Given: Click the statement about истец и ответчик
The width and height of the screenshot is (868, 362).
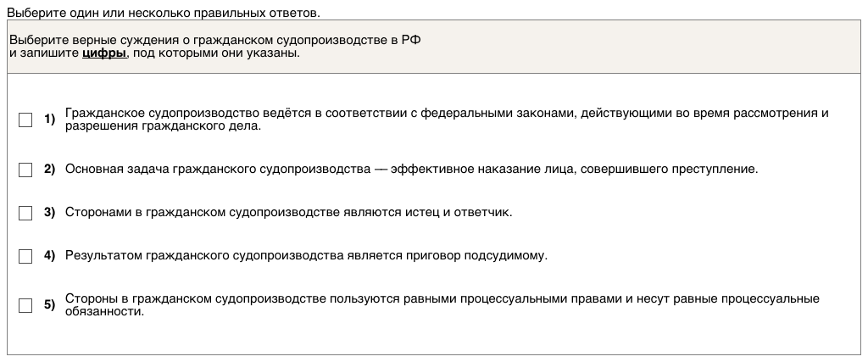Looking at the screenshot, I should [288, 212].
